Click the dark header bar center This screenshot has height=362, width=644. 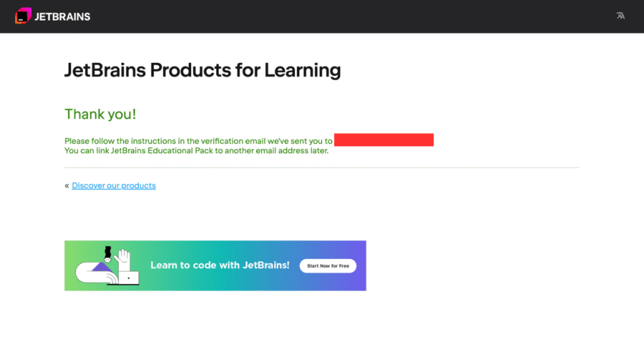[322, 16]
